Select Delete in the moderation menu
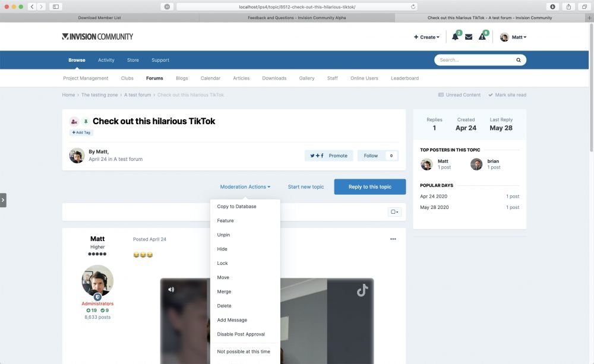Image resolution: width=594 pixels, height=364 pixels. click(245, 306)
